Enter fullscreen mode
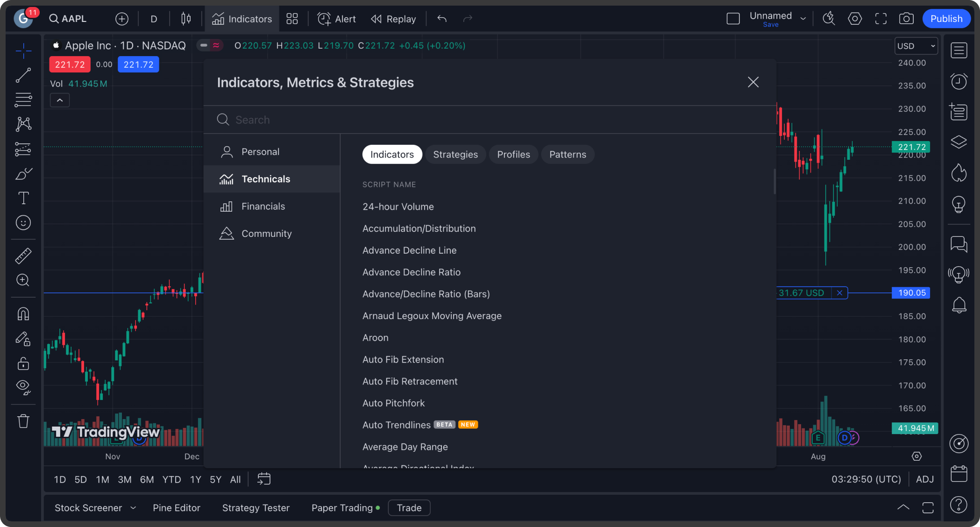The height and width of the screenshot is (527, 980). click(881, 19)
